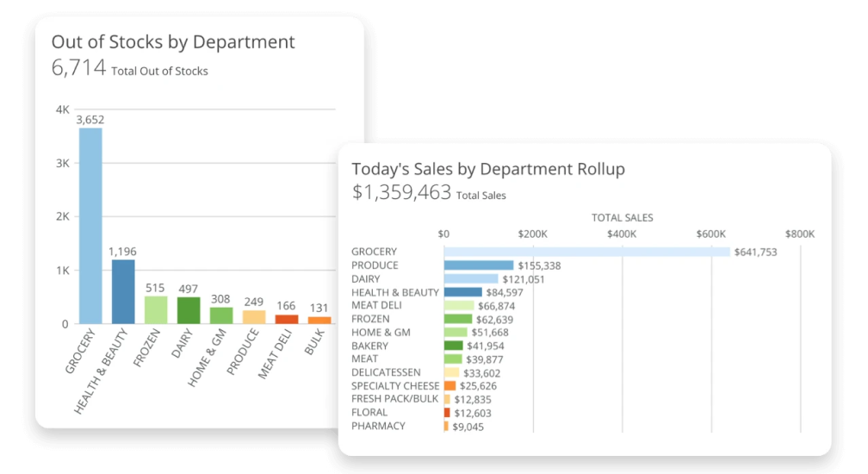This screenshot has height=474, width=868.
Task: Click the FROZEN bar with value 515
Action: click(156, 310)
